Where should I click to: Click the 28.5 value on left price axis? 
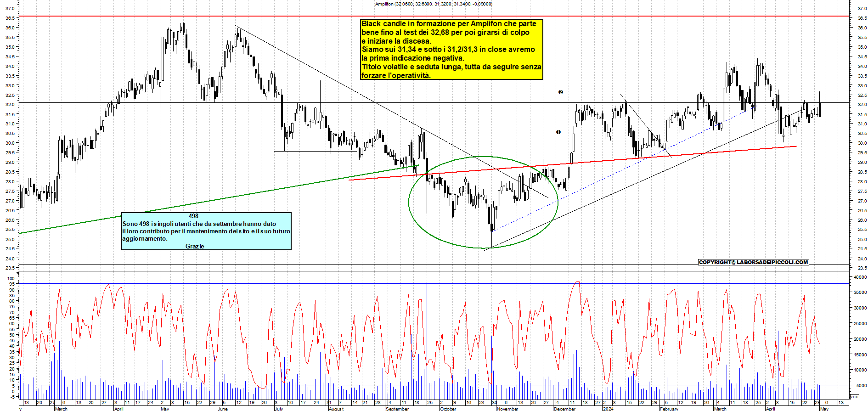coord(11,172)
